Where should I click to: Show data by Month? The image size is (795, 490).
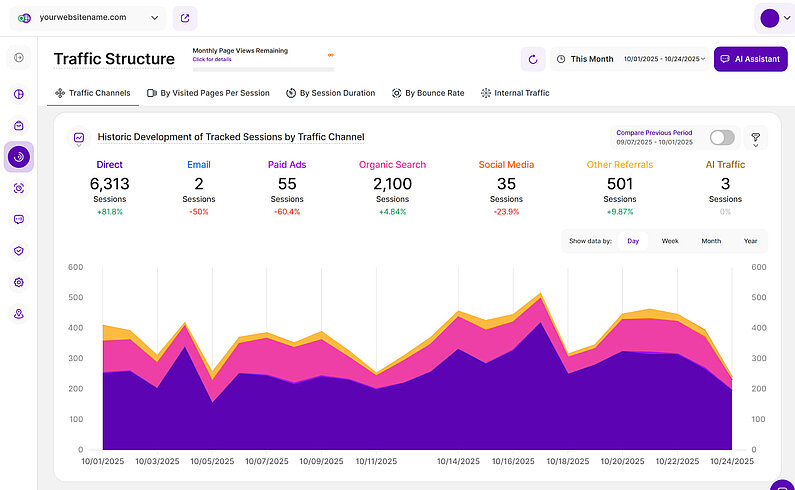(711, 241)
